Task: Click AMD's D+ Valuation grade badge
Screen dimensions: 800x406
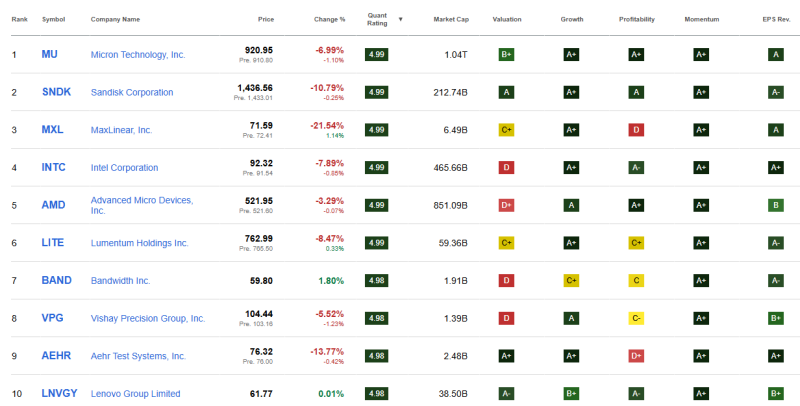Action: (506, 206)
